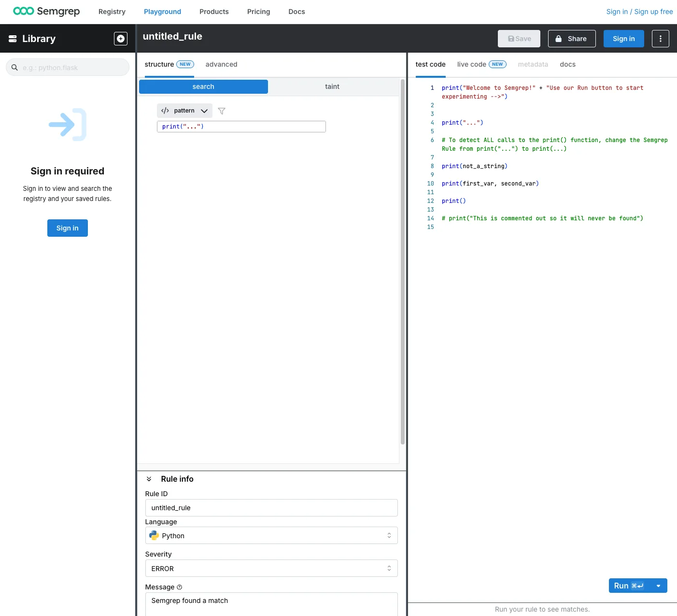Open the Severity ERROR dropdown

(x=271, y=568)
